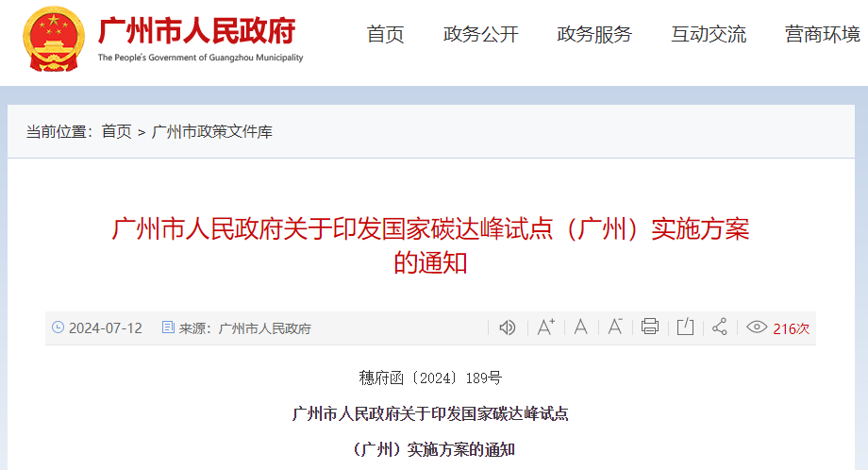Select 营商环境 in top navigation

(823, 34)
